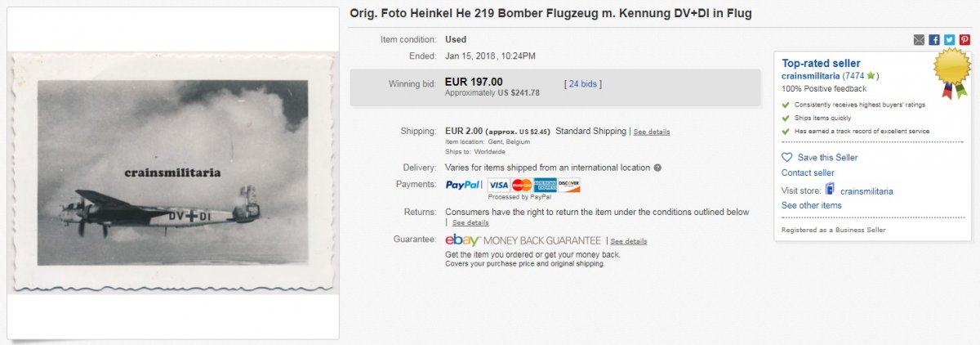
Task: Share this listing on Twitter
Action: point(949,39)
